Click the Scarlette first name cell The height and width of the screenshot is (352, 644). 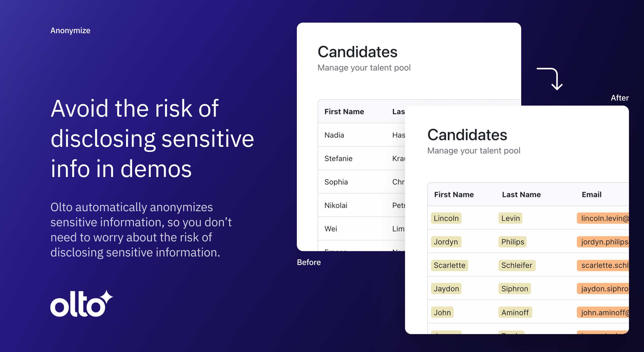449,265
